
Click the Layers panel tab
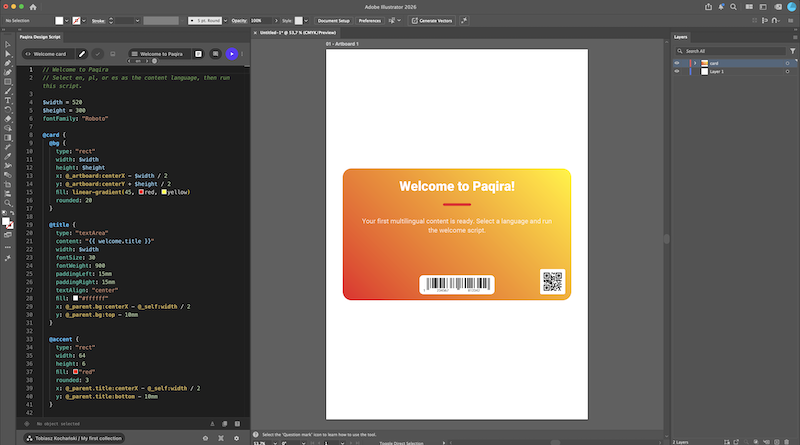pos(681,37)
